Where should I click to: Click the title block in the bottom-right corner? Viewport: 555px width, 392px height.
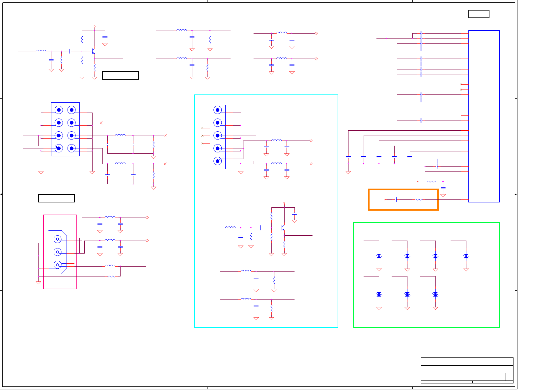pos(467,370)
